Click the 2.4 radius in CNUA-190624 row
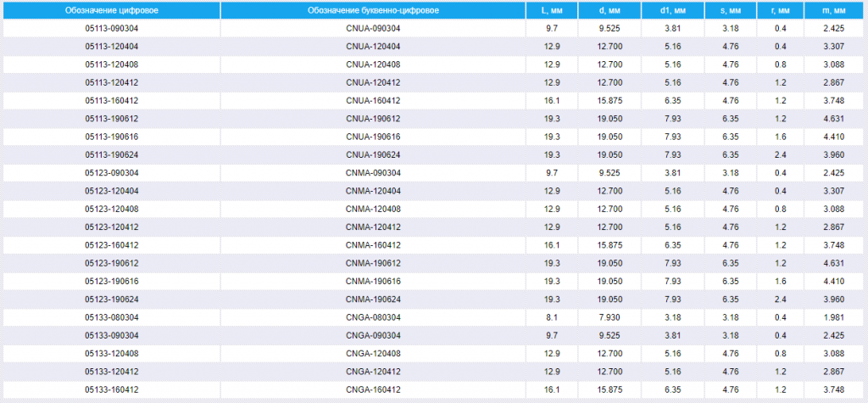Viewport: 868px width, 403px height. (x=781, y=154)
